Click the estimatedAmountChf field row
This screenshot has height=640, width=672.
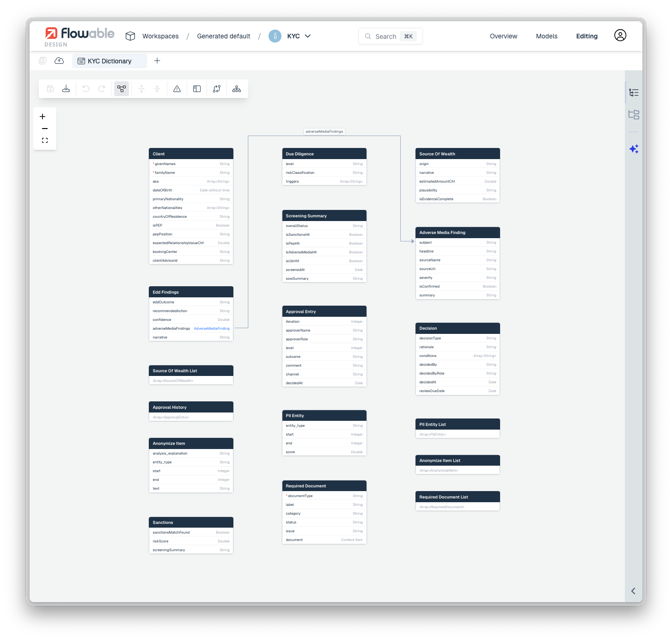458,181
